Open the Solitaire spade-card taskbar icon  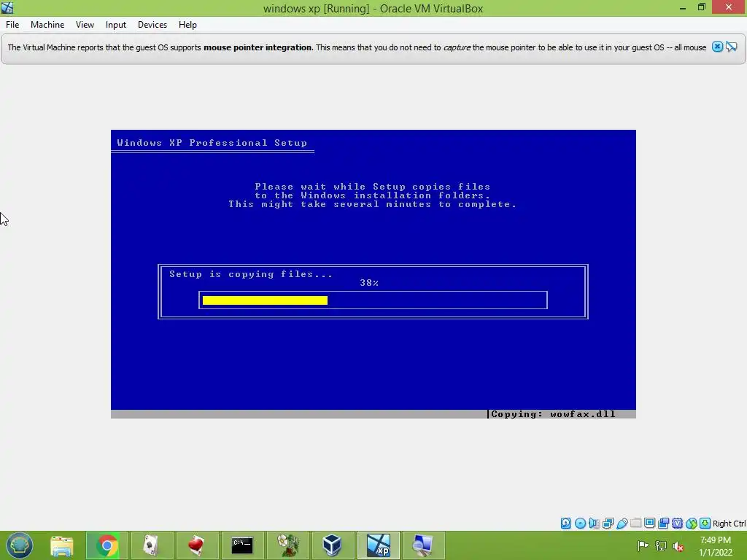[152, 545]
